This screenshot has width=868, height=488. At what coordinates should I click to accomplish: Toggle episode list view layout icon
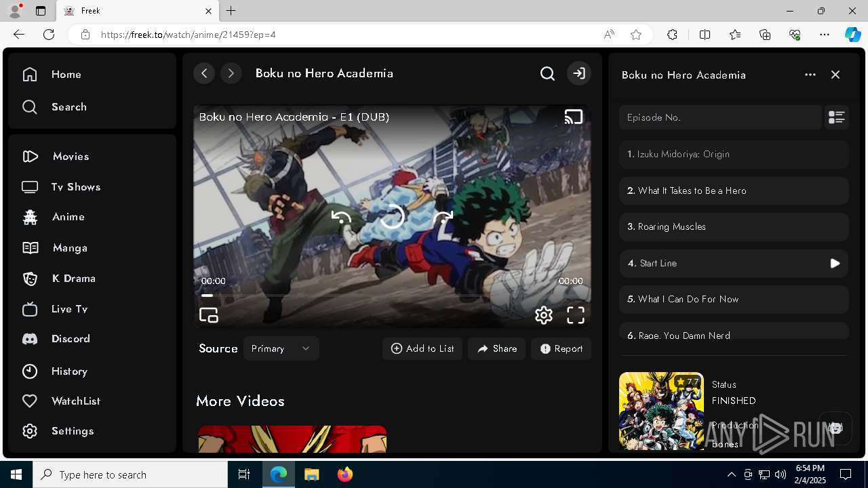(x=837, y=117)
